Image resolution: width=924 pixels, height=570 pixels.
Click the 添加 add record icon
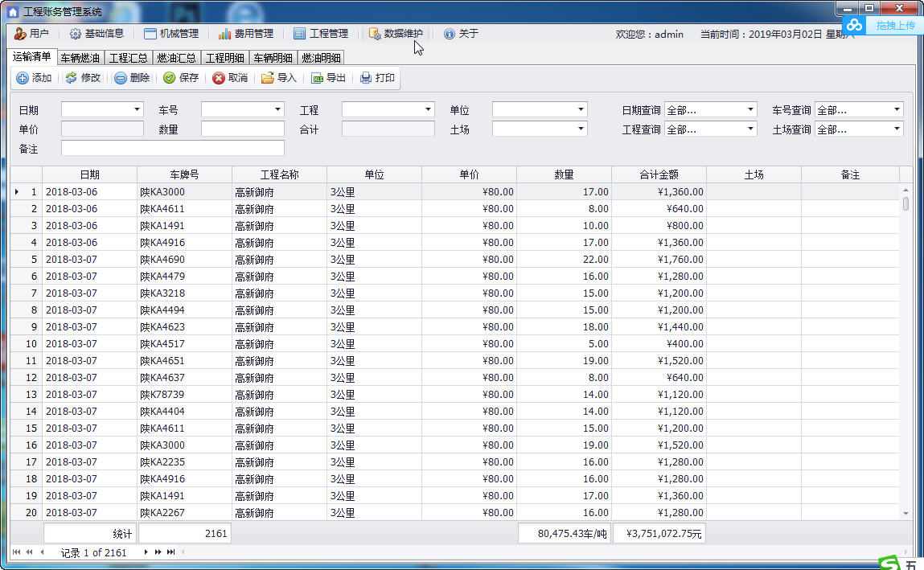point(23,78)
